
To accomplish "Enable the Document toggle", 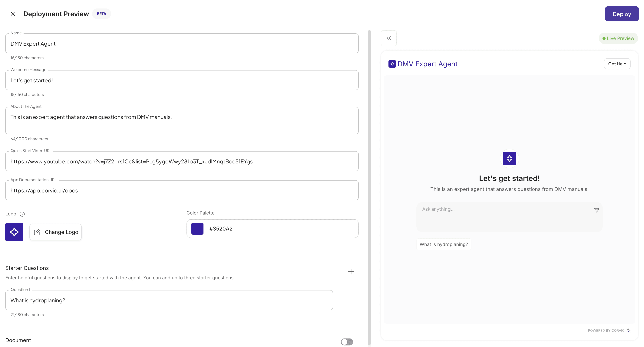I will pos(347,342).
